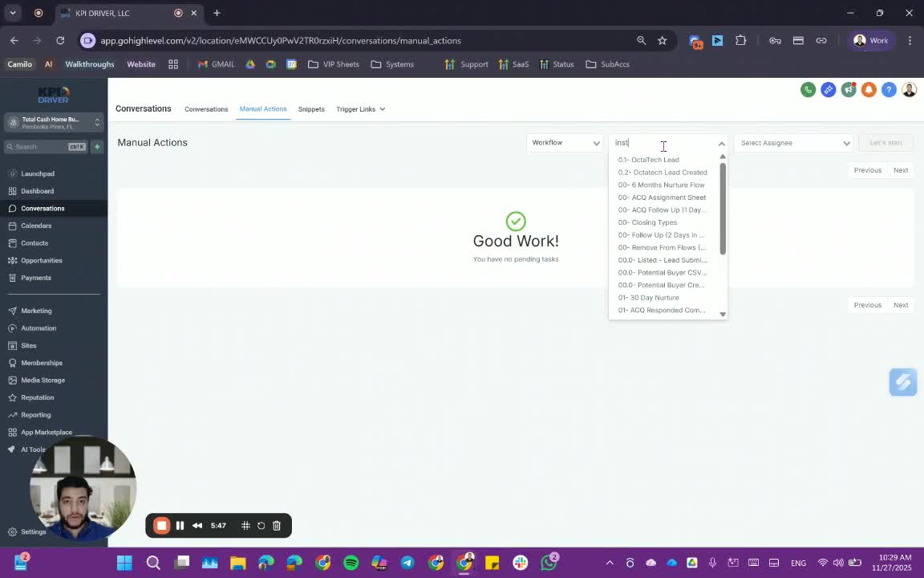Click the dropdown scroll down arrow
The width and height of the screenshot is (924, 578).
pyautogui.click(x=723, y=315)
